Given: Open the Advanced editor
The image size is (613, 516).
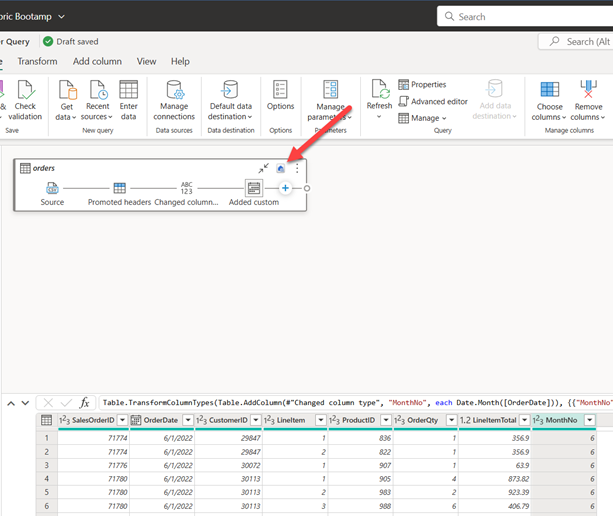Looking at the screenshot, I should point(433,102).
